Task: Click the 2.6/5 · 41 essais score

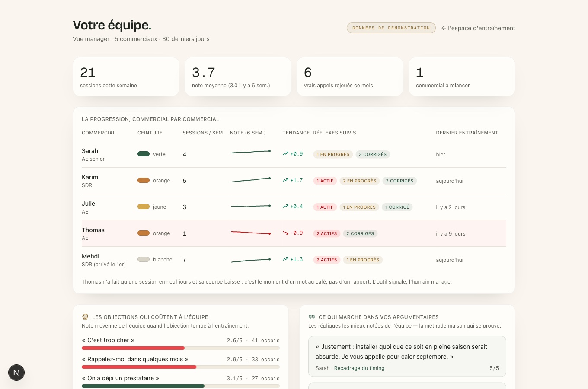Action: click(253, 341)
